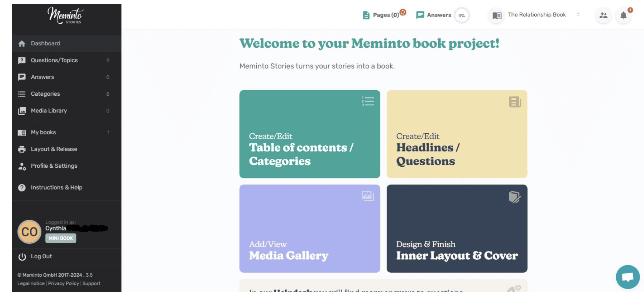Click the CO user avatar
The height and width of the screenshot is (297, 644).
[x=29, y=232]
